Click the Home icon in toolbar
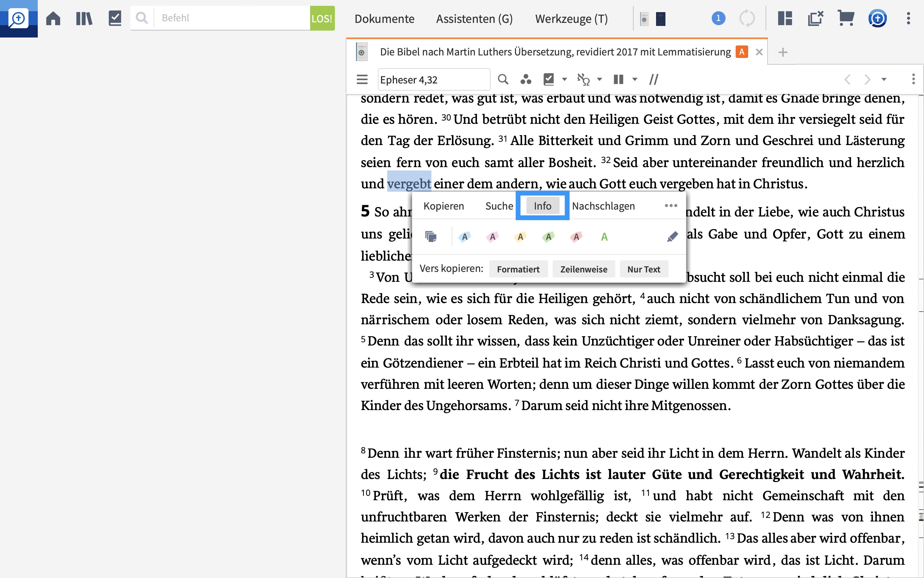The image size is (924, 578). 53,18
